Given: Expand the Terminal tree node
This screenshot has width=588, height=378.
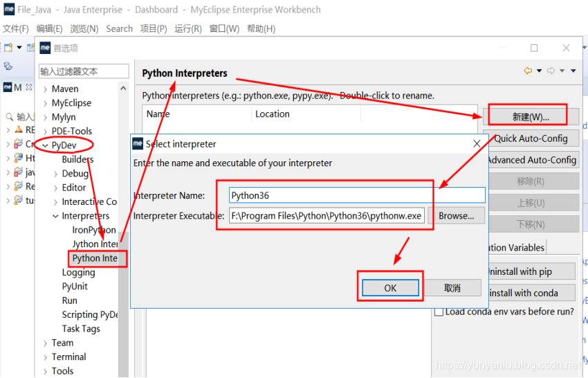Looking at the screenshot, I should click(x=45, y=357).
